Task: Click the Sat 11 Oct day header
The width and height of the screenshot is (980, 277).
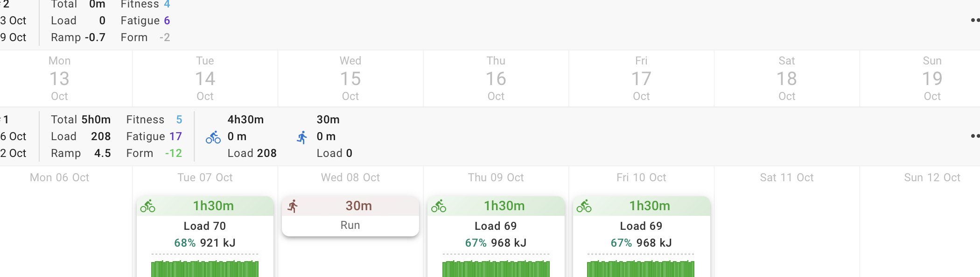Action: coord(787,178)
